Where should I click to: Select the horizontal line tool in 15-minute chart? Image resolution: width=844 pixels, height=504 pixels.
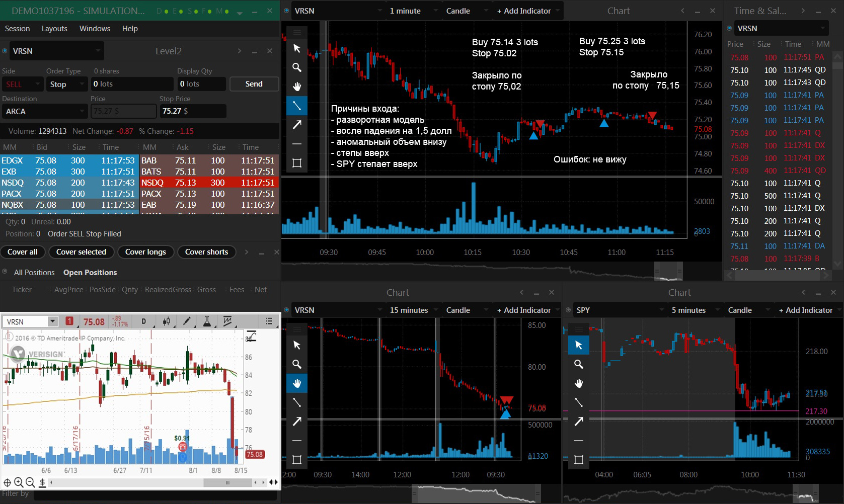pyautogui.click(x=297, y=441)
